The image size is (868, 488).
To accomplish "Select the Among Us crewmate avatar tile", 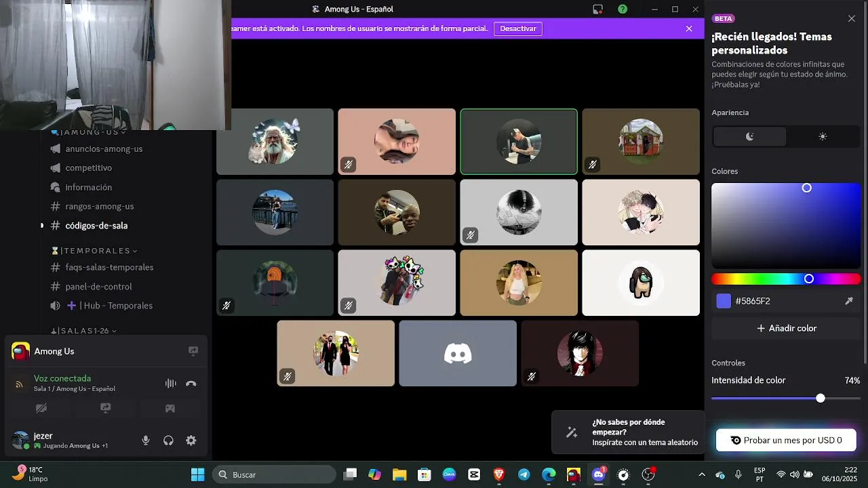I will tap(641, 283).
